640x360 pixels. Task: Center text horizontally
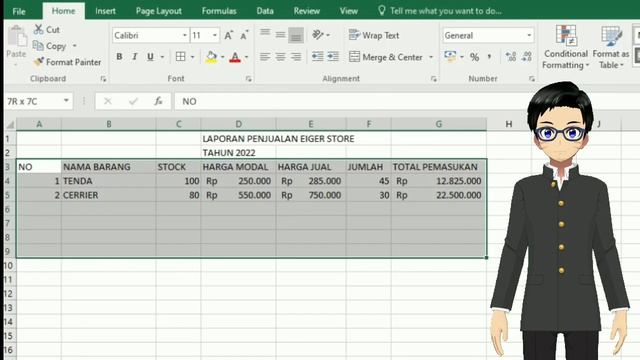[280, 57]
